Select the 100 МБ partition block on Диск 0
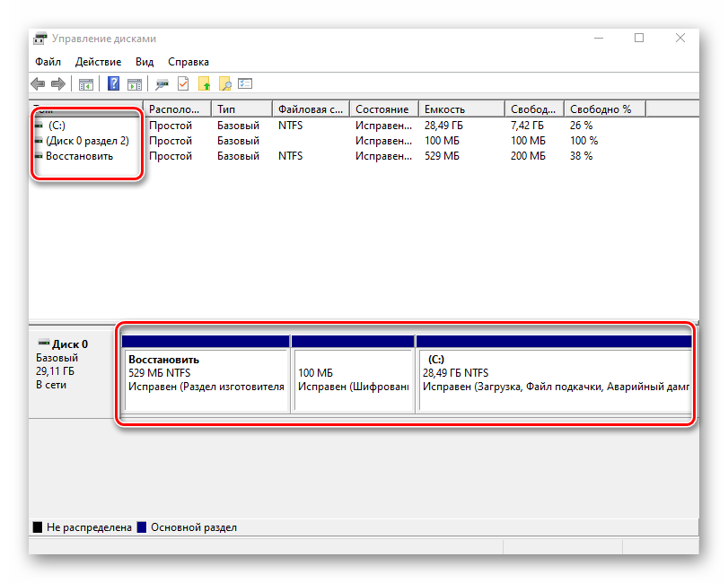Viewport: 728px width, 583px height. pos(353,379)
